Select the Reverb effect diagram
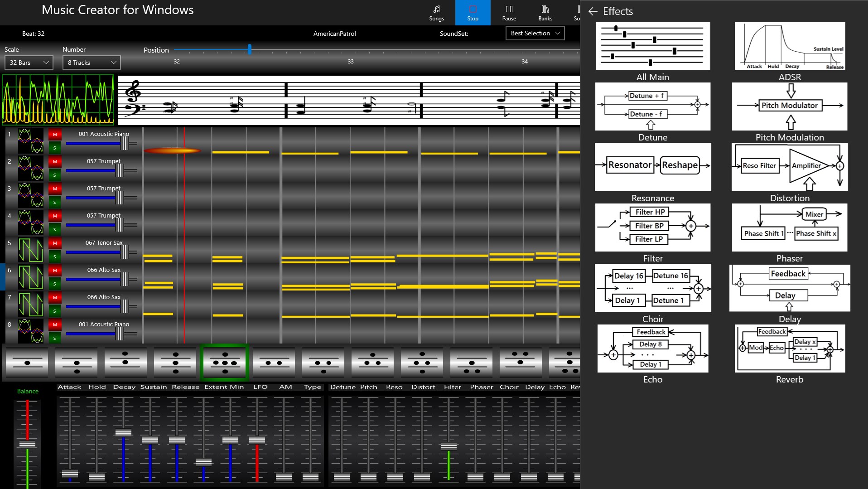Image resolution: width=868 pixels, height=489 pixels. pos(789,349)
